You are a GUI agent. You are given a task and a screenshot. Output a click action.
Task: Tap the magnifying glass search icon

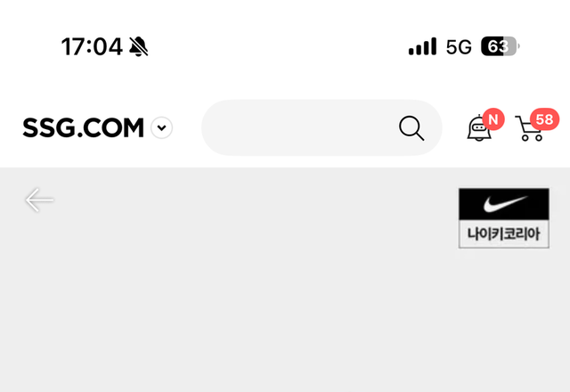point(411,128)
